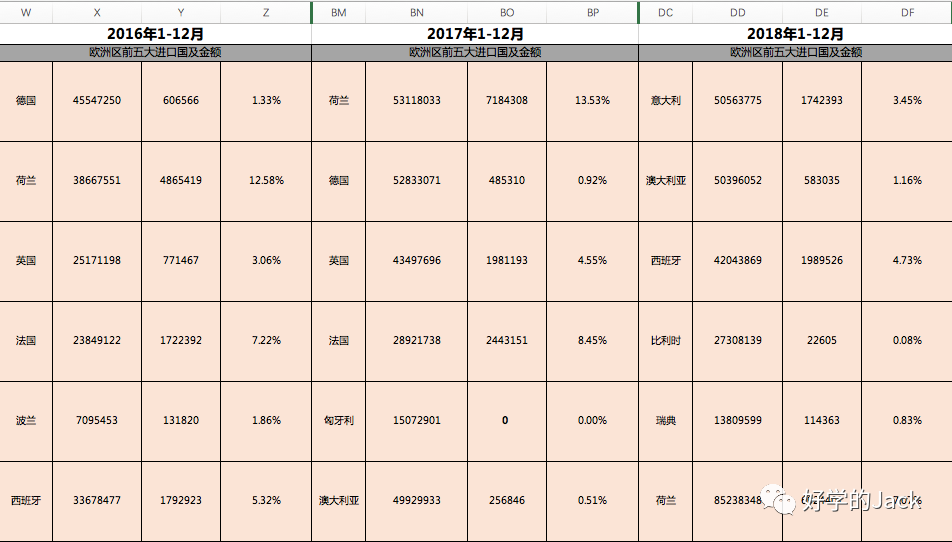The image size is (952, 542).
Task: Select the cell showing 771467
Action: click(x=181, y=261)
